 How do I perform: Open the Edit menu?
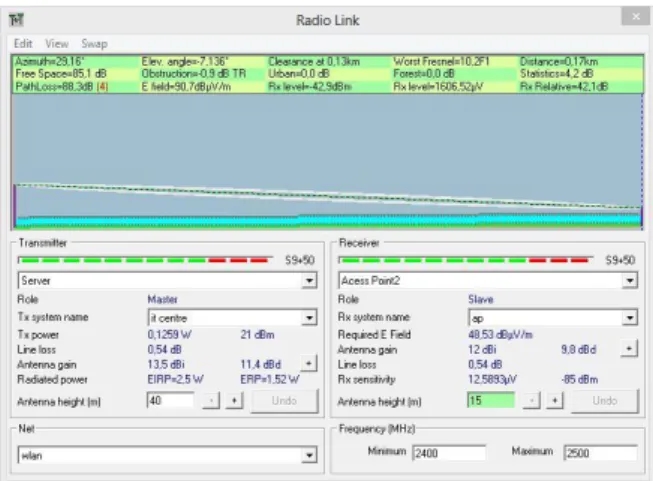[23, 44]
